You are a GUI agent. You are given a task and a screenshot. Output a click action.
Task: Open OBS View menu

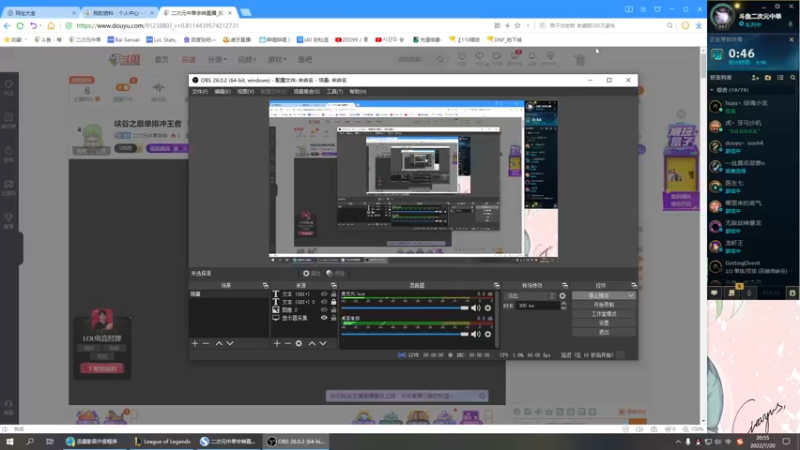[x=245, y=92]
